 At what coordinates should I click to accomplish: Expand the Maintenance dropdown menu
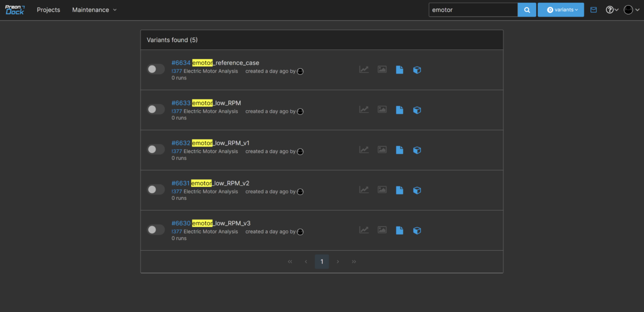[x=94, y=10]
